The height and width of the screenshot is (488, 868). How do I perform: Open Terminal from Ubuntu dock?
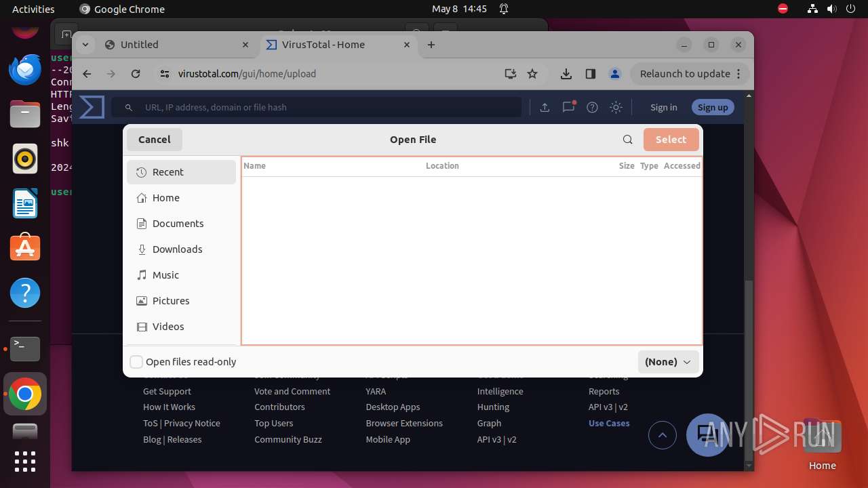coord(25,348)
